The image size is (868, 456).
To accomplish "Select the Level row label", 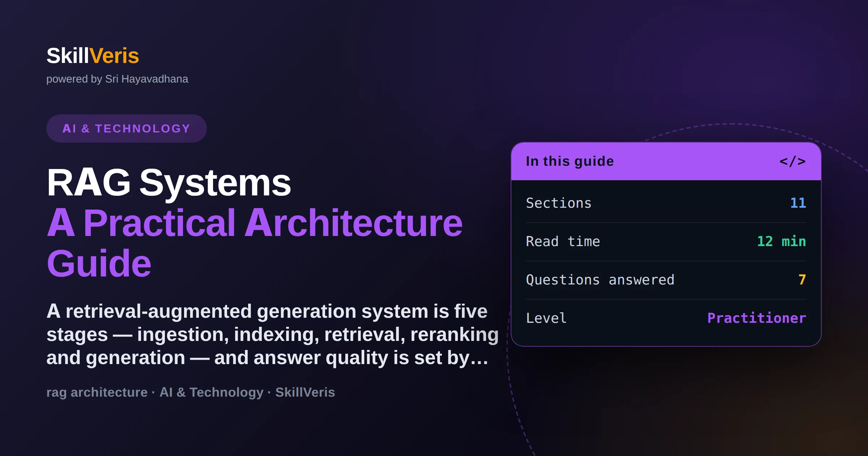I will pos(546,318).
